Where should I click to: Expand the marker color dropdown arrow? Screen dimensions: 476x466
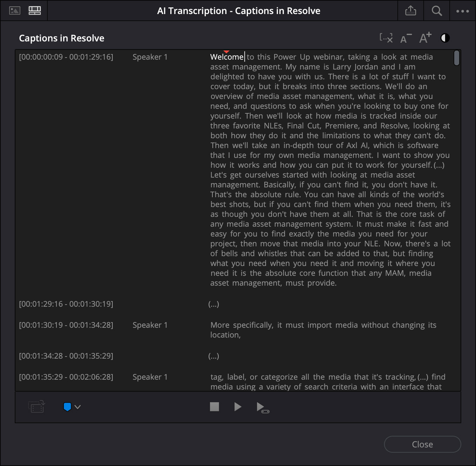tap(78, 407)
